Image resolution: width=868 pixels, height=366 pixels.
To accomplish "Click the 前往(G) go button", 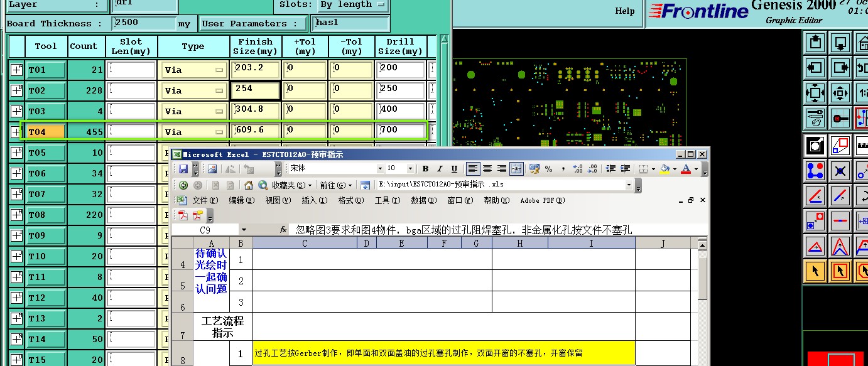I will tap(337, 185).
